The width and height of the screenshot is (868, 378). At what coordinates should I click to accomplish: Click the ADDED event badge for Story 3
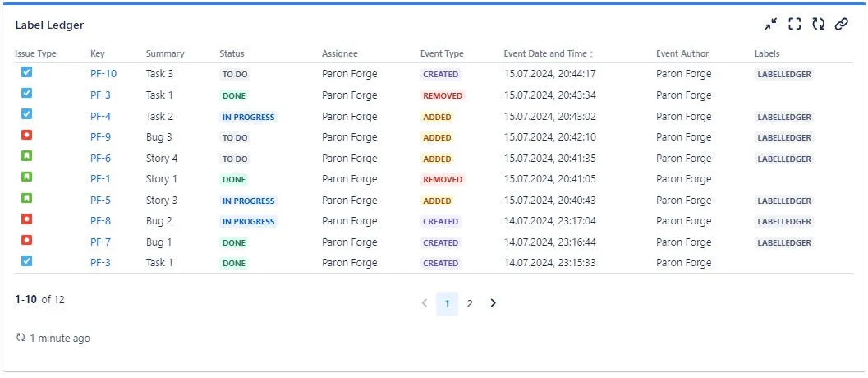click(x=438, y=201)
